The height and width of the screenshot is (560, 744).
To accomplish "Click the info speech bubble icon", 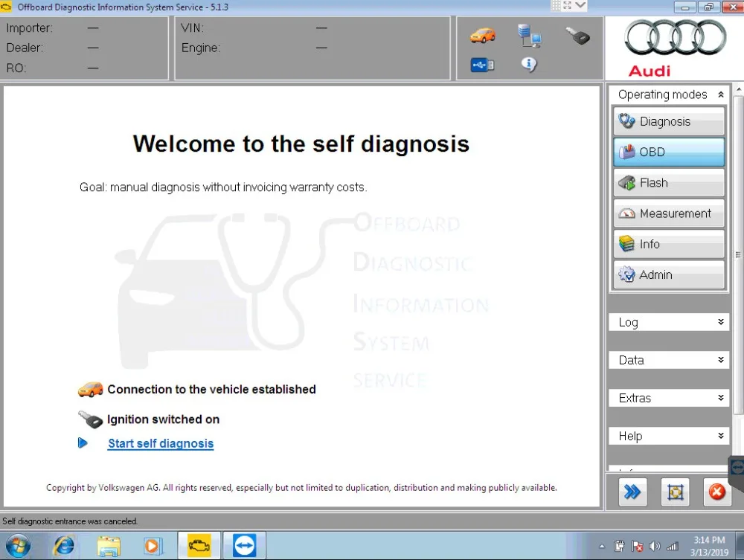I will click(x=528, y=64).
